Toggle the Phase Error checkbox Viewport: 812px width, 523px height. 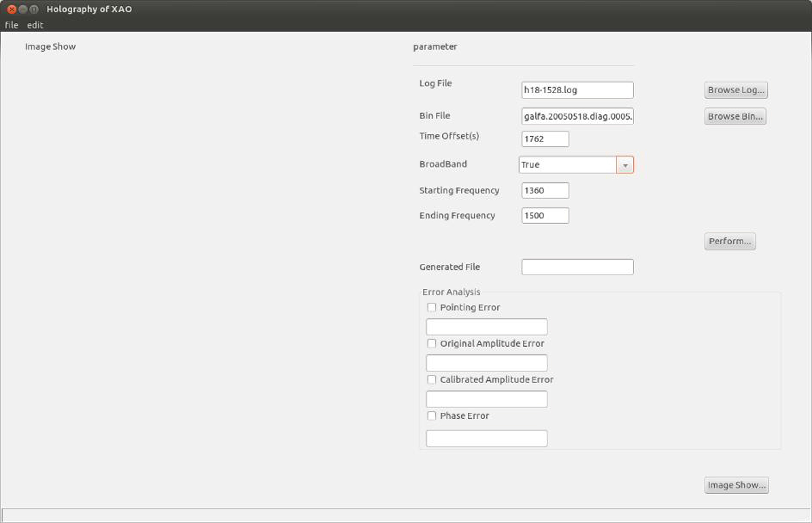[x=431, y=416]
